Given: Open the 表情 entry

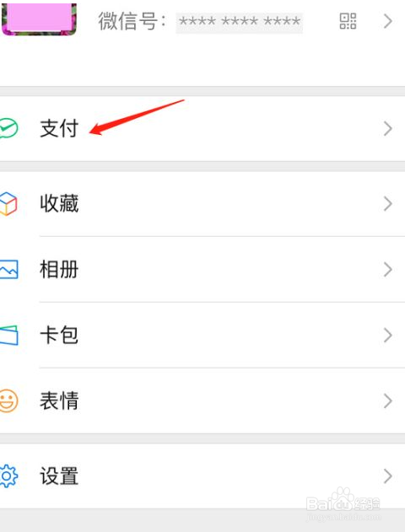Looking at the screenshot, I should click(x=202, y=401).
